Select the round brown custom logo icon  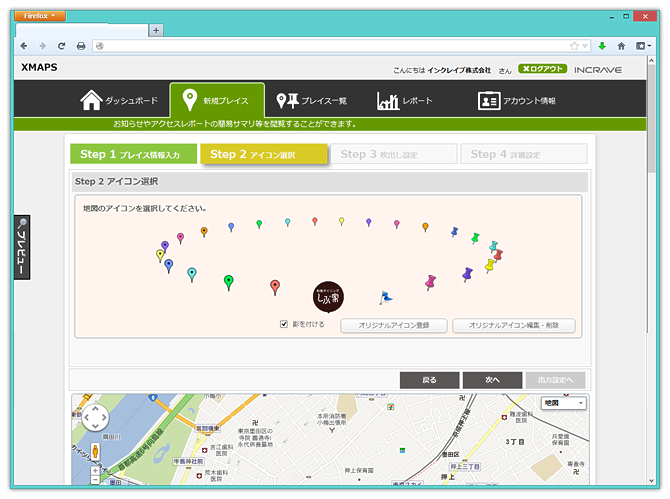coord(329,294)
